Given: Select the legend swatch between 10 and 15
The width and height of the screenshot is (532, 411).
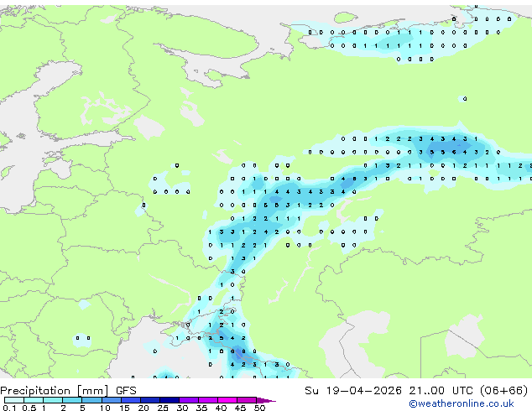Looking at the screenshot, I should [112, 400].
